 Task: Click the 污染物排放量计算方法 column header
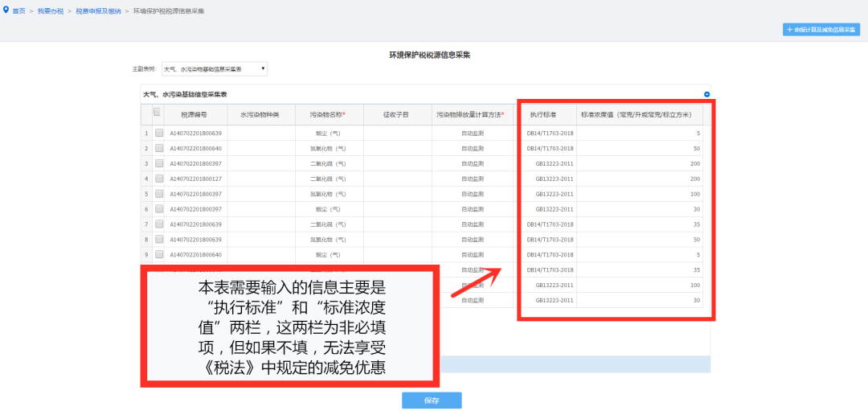471,115
